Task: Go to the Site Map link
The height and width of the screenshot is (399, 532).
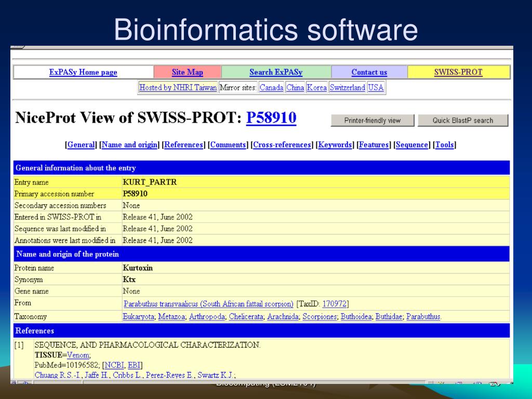Action: (187, 72)
